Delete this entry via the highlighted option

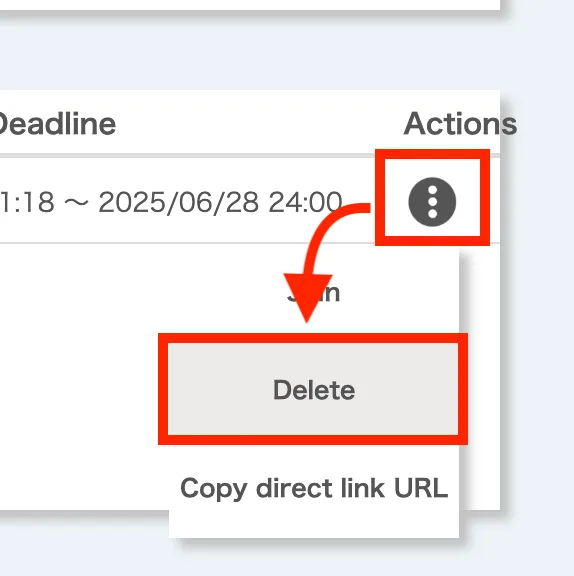point(314,389)
